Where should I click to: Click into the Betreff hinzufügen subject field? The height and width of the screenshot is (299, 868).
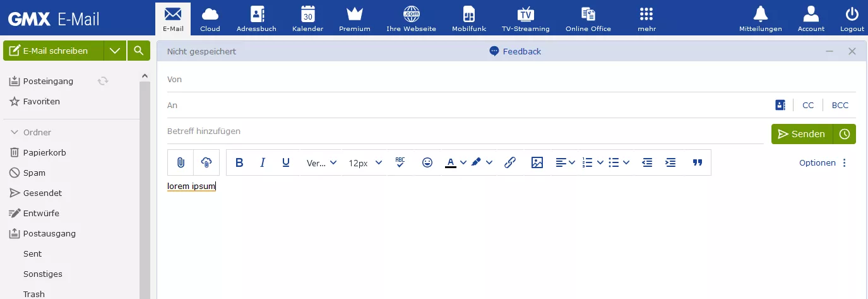(x=465, y=131)
